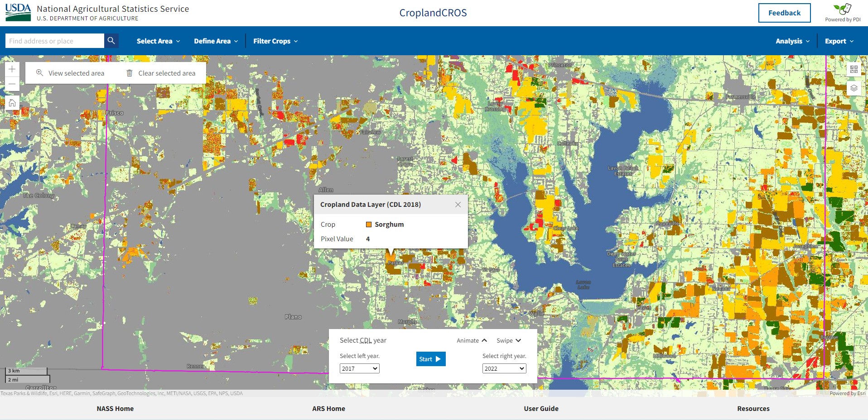
Task: Open the left year dropdown showing 2017
Action: tap(360, 368)
